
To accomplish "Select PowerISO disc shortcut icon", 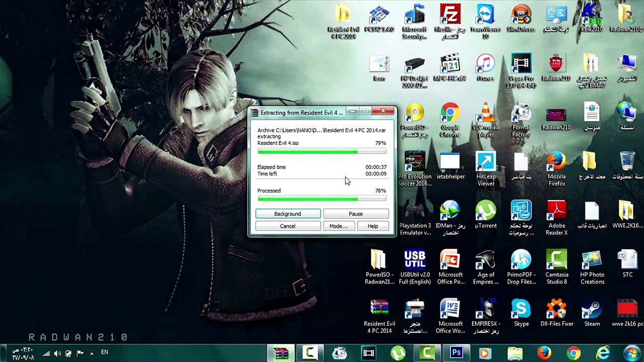I will [415, 121].
